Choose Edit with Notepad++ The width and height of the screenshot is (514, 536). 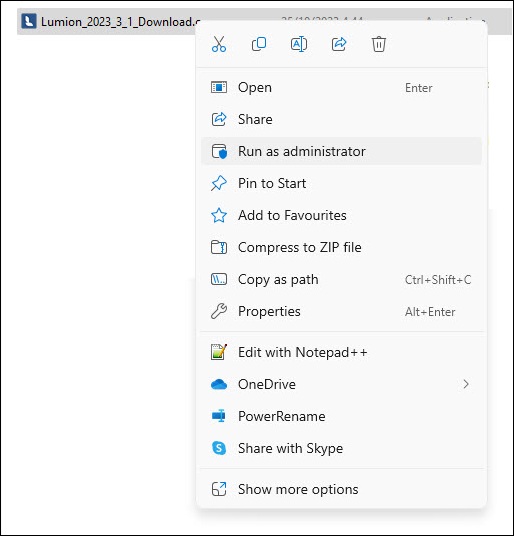(341, 352)
